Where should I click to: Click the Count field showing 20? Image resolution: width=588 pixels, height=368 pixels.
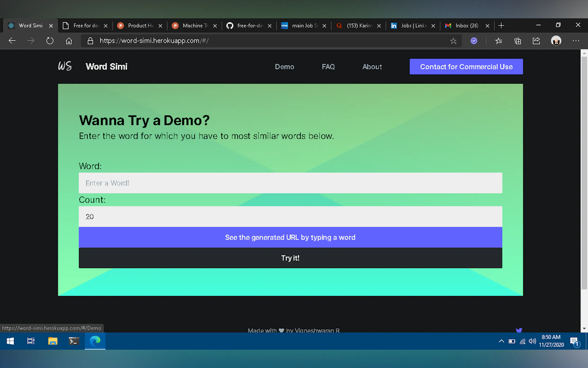[x=290, y=216]
